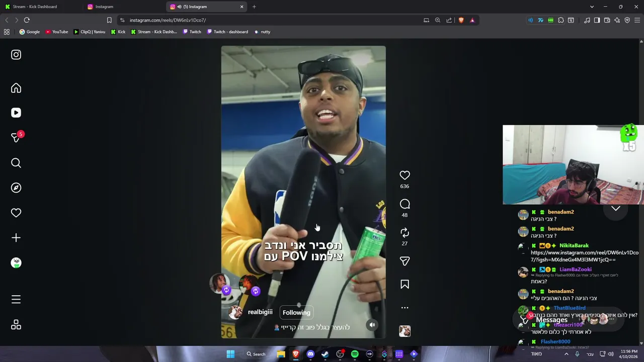This screenshot has height=362, width=644.
Task: Open Instagram home from the logo icon
Action: 16,55
